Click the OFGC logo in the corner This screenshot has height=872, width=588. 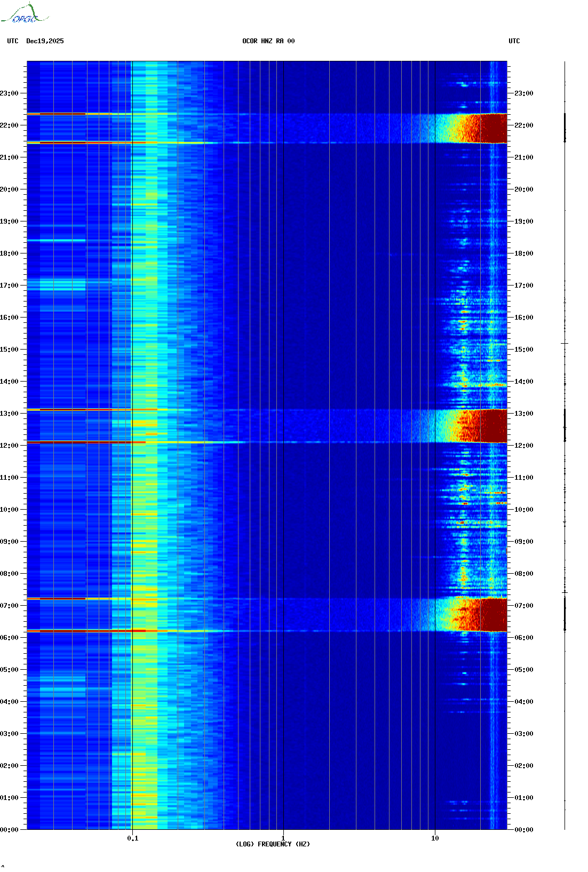click(x=25, y=14)
